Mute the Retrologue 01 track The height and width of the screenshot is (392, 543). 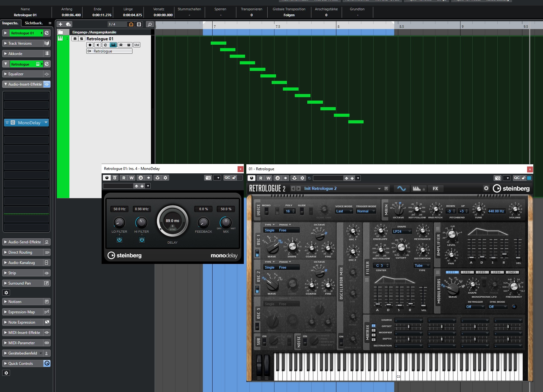75,39
